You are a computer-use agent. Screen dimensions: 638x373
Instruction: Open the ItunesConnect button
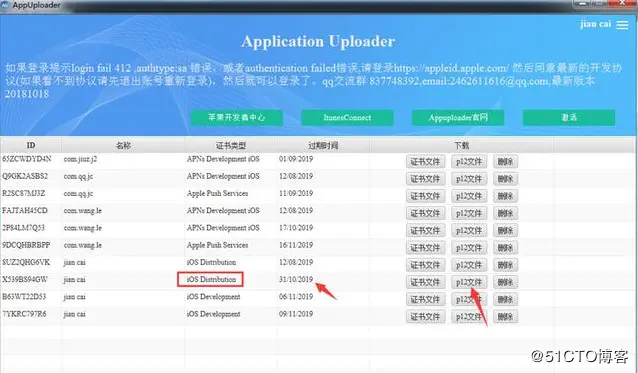(347, 118)
